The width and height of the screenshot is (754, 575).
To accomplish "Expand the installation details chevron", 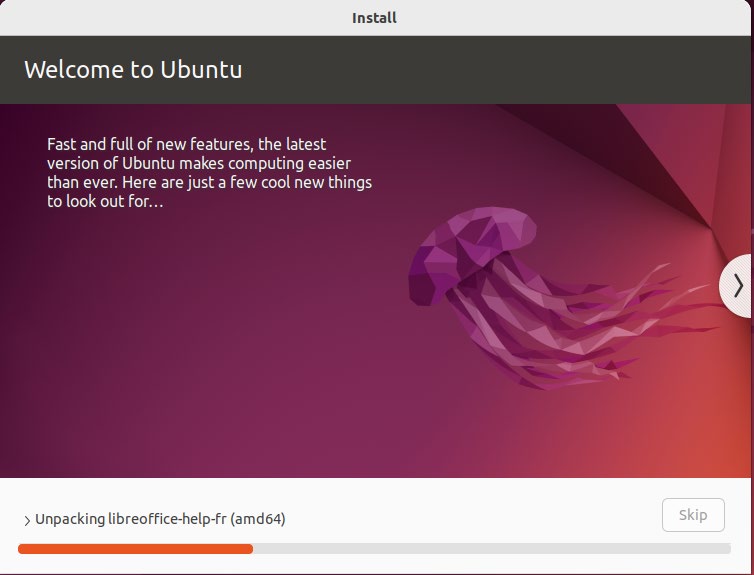I will coord(27,521).
